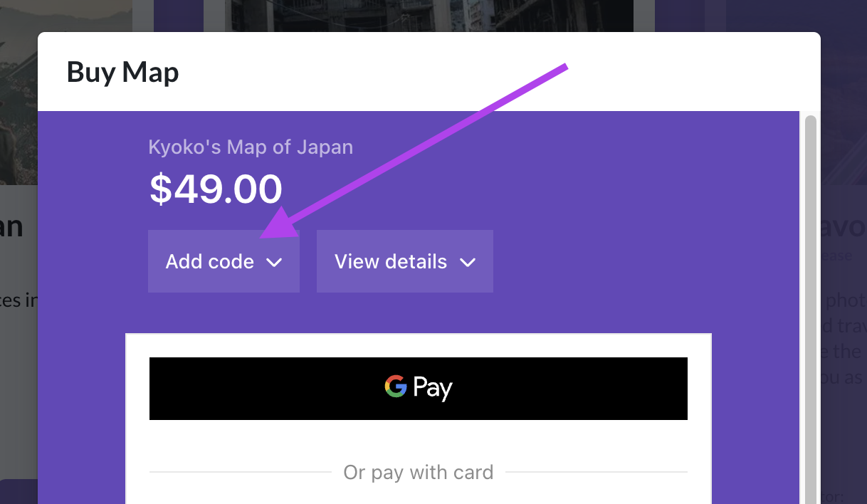Click the black Google Pay payment bar
Screen dimensions: 867x504
tap(418, 388)
